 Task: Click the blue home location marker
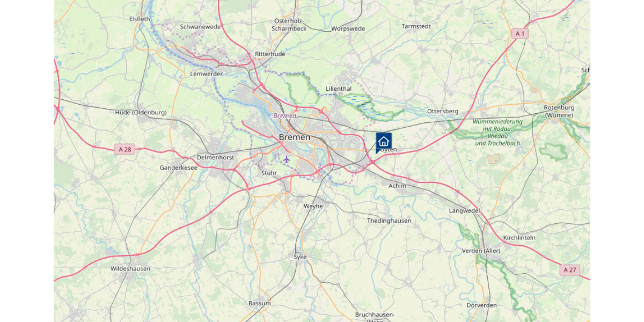[383, 143]
